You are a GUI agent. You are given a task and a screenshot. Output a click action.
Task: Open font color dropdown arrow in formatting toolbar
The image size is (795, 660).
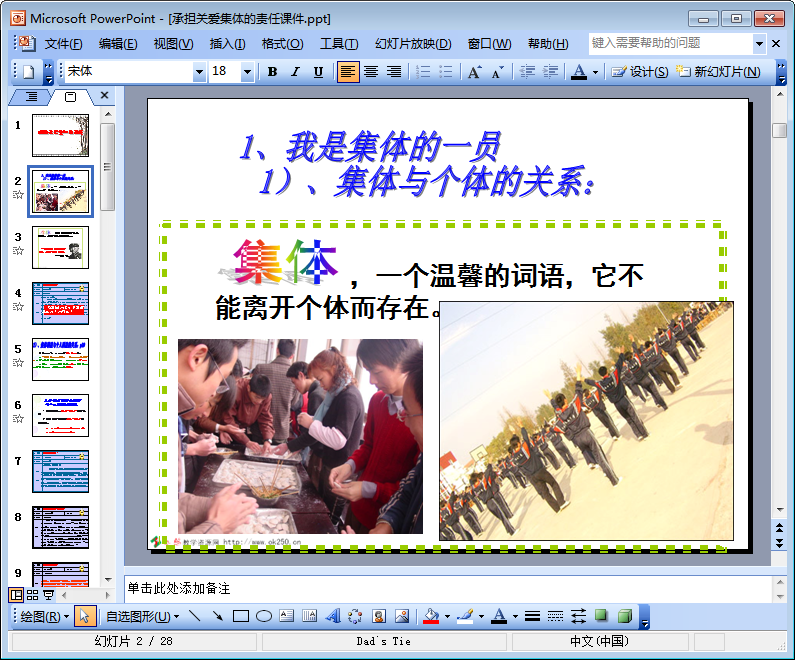coord(595,72)
